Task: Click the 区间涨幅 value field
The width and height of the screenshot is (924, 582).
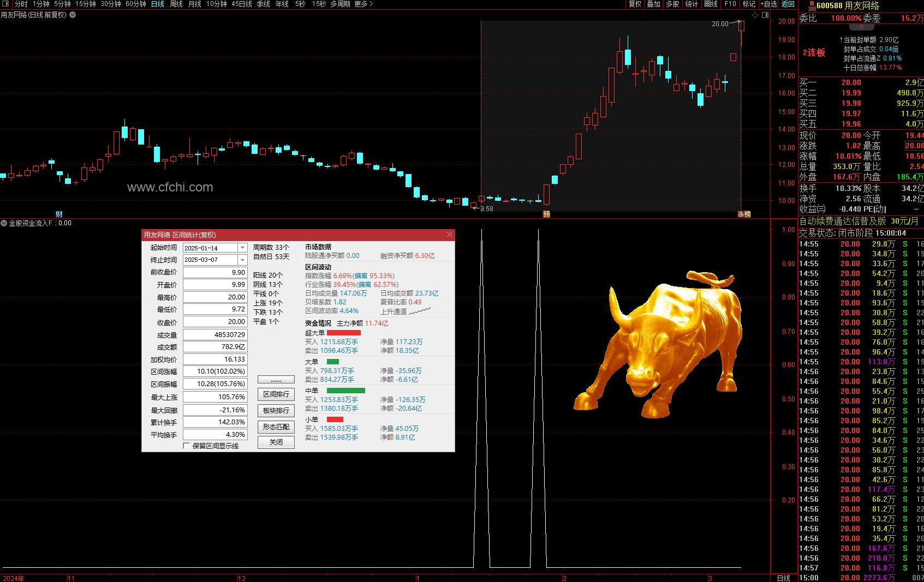Action: point(215,371)
